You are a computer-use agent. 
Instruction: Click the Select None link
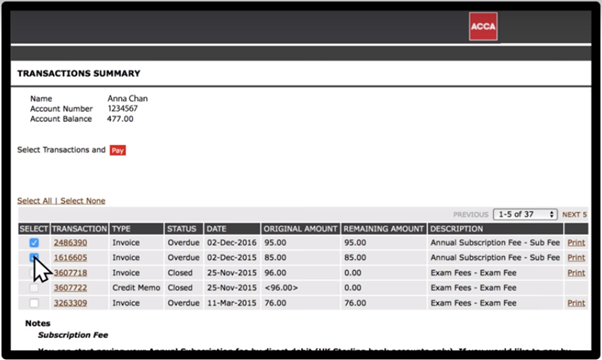click(x=83, y=201)
